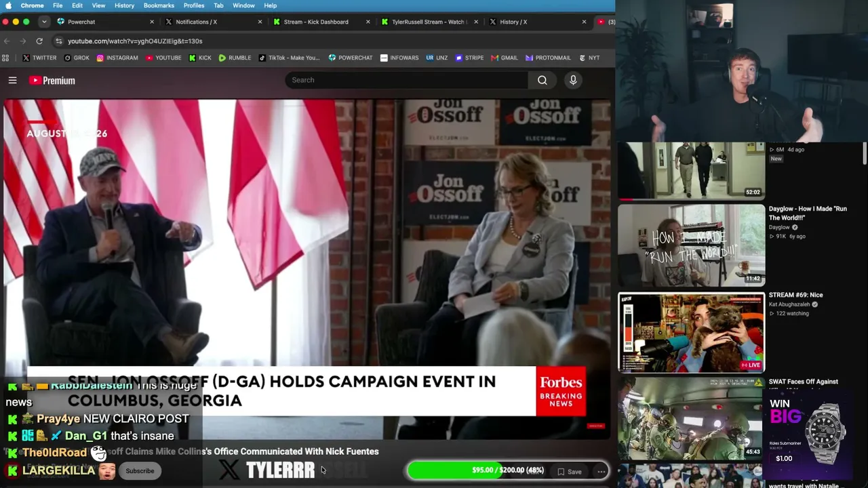The height and width of the screenshot is (488, 868).
Task: Reload the current page
Action: [39, 41]
